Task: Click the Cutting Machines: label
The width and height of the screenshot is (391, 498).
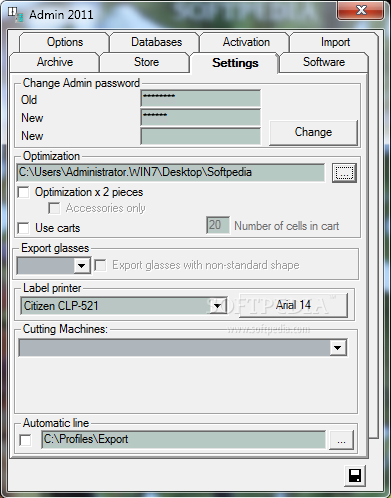Action: (x=65, y=329)
